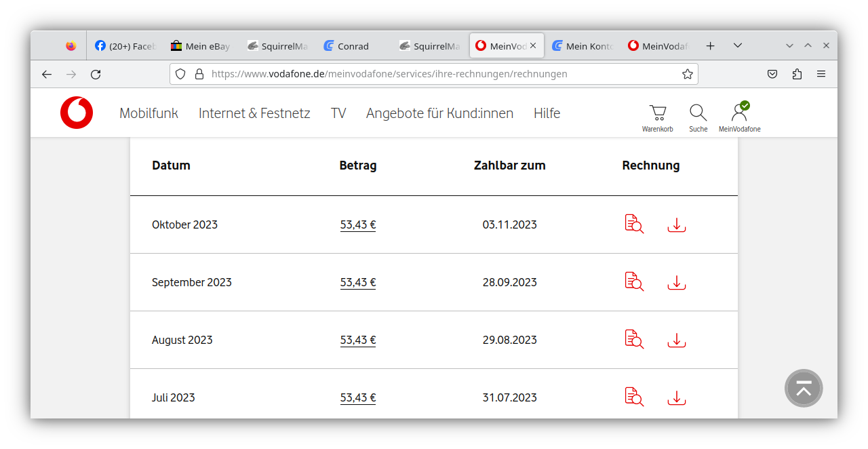Open the MeinVodafone account icon
Viewport: 868px width, 449px height.
click(739, 117)
